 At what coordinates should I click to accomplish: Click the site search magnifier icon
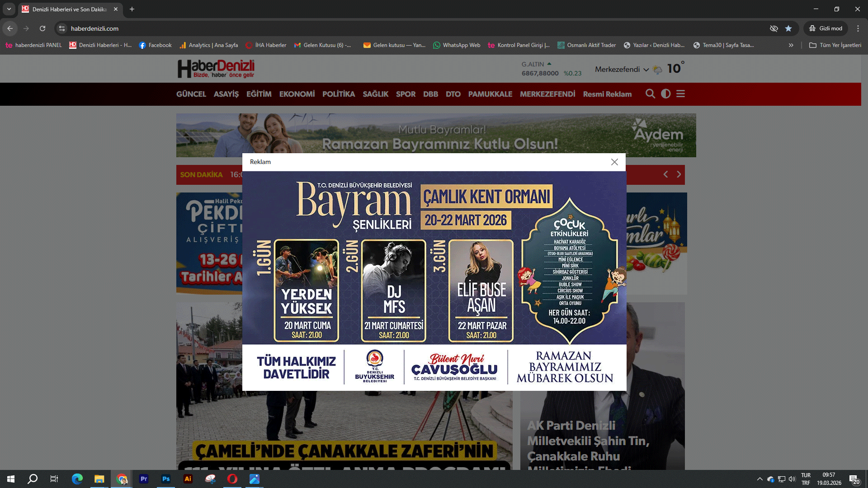click(650, 94)
